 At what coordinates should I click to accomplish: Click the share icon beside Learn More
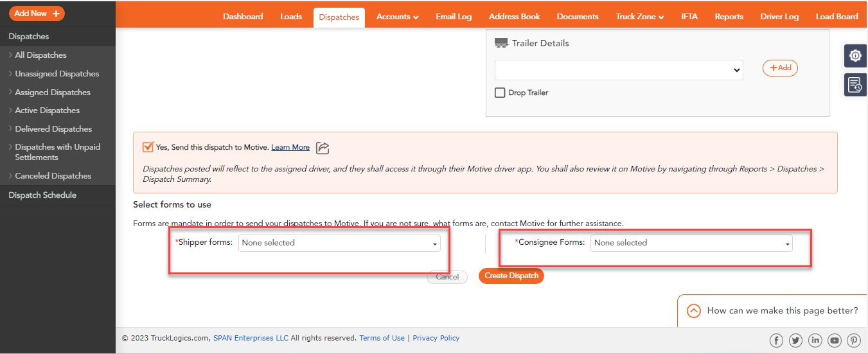pyautogui.click(x=323, y=148)
